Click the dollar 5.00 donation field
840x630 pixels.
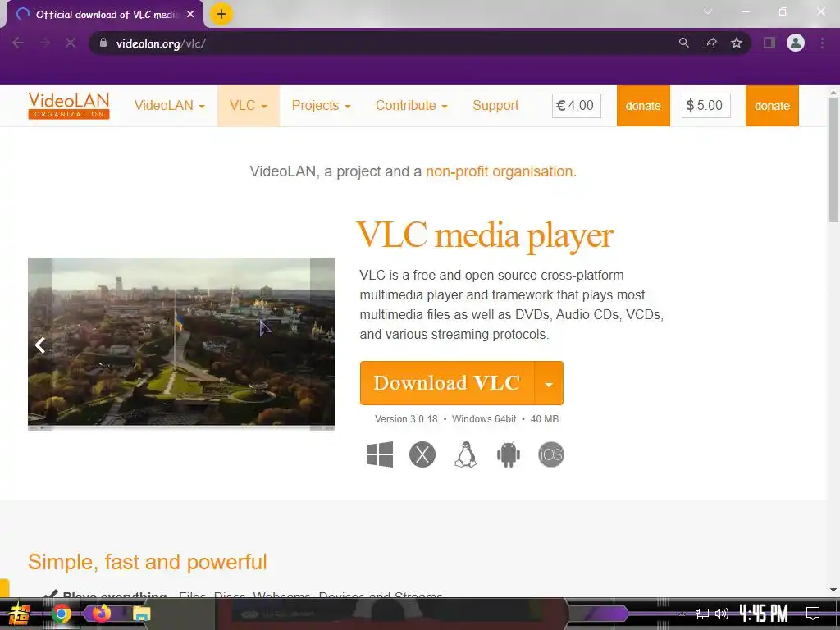pos(706,106)
